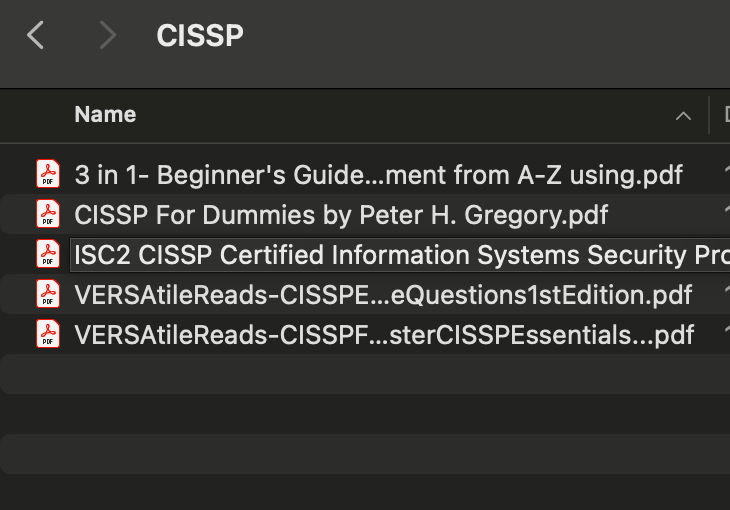Select VERSAtileReads CISSPEssentials file name
This screenshot has height=510, width=730.
pyautogui.click(x=384, y=335)
